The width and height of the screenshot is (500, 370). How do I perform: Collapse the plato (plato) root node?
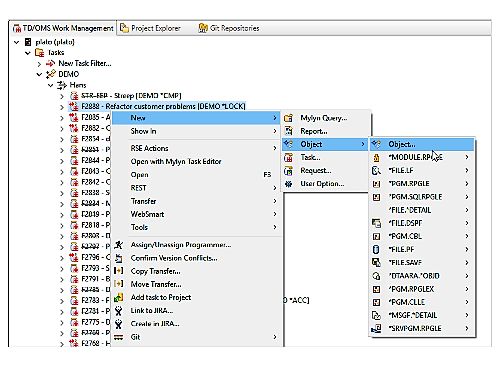tap(17, 42)
